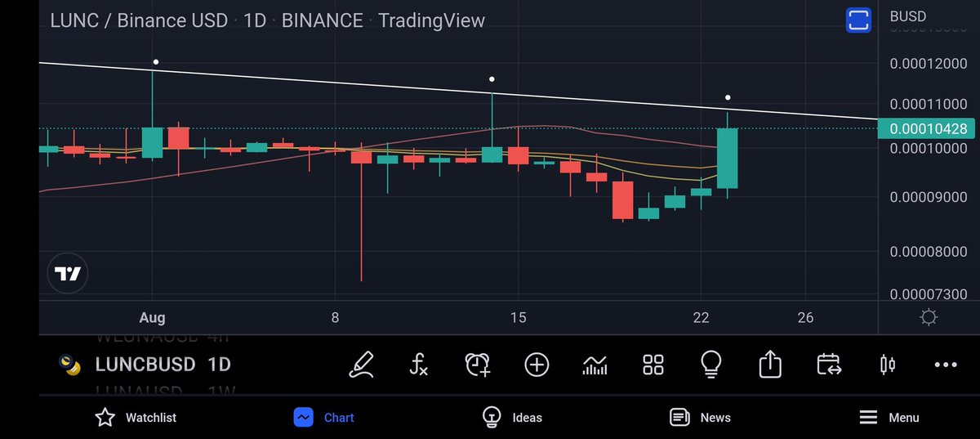Tap the 0.00007300 price axis label
The height and width of the screenshot is (439, 980).
[929, 294]
